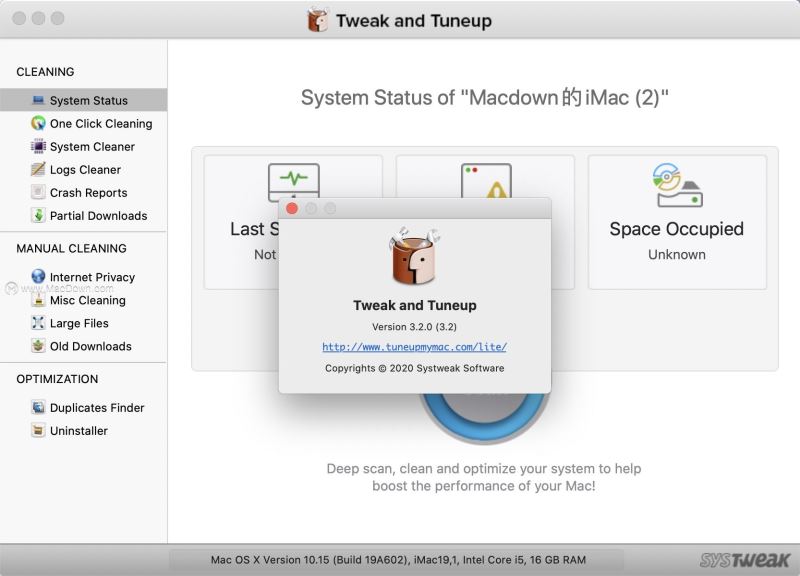The height and width of the screenshot is (576, 800).
Task: Click the System Cleaner chip icon
Action: (x=38, y=146)
